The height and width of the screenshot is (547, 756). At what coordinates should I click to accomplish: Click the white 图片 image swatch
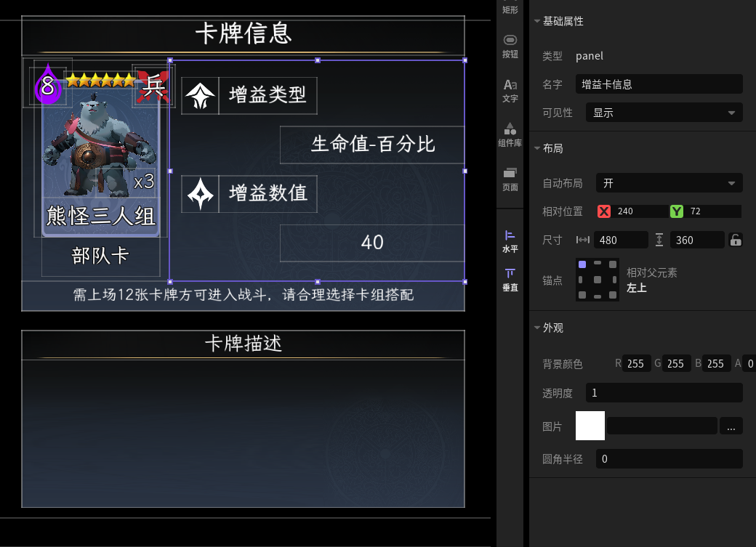pyautogui.click(x=590, y=426)
